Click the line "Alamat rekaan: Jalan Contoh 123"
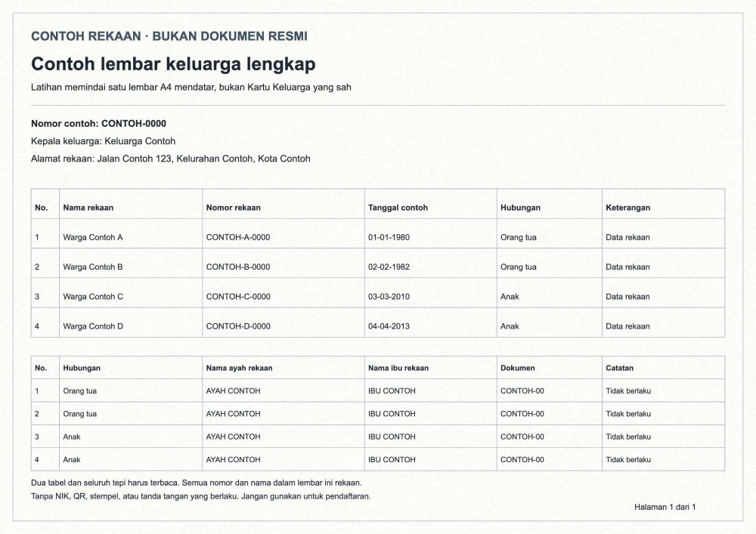The width and height of the screenshot is (756, 534). point(101,159)
